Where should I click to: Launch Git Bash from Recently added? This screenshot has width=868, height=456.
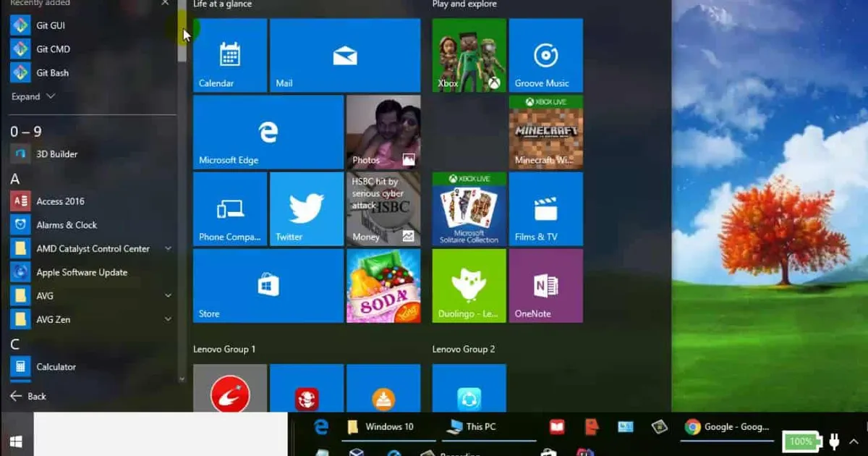tap(52, 72)
